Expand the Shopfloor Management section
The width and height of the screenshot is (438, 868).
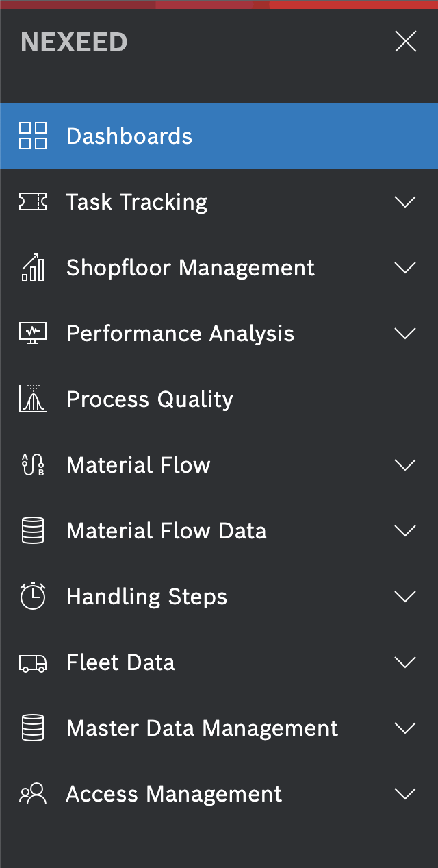point(405,267)
